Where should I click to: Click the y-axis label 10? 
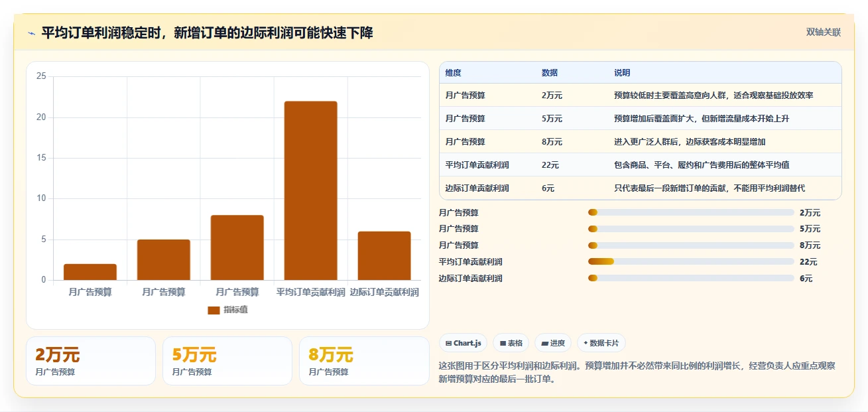pos(41,198)
